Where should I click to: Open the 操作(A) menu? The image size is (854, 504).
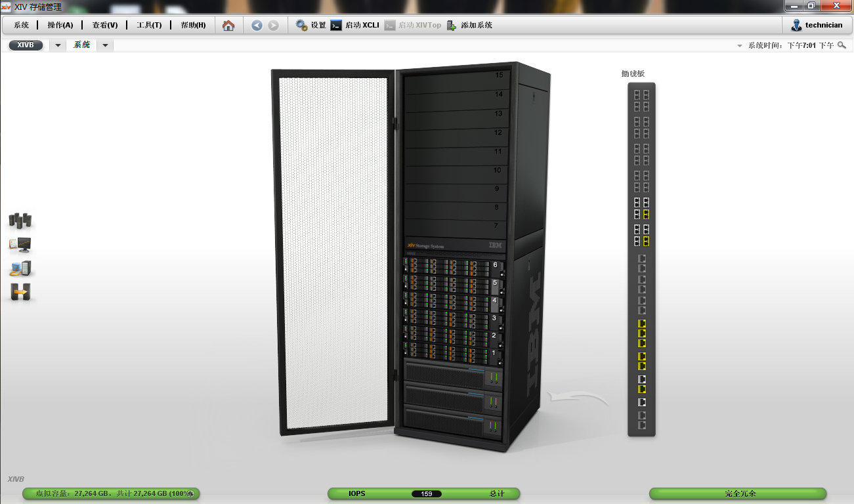pos(60,26)
